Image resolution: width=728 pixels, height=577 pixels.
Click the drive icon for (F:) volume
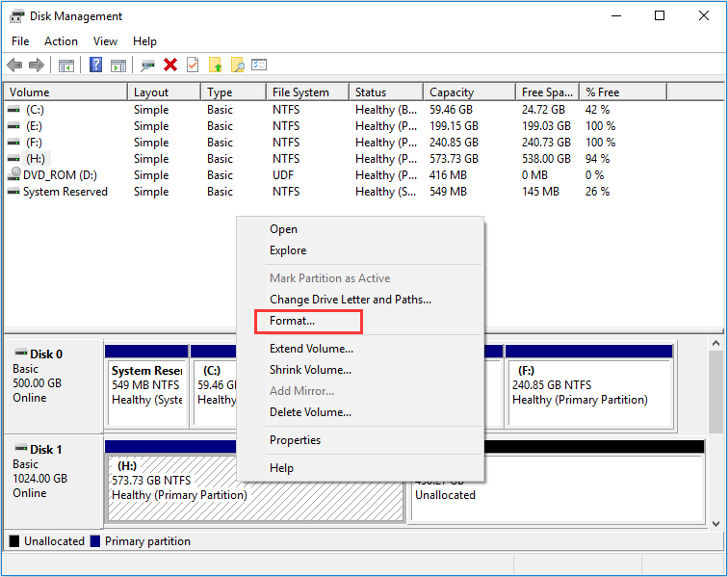pyautogui.click(x=13, y=143)
